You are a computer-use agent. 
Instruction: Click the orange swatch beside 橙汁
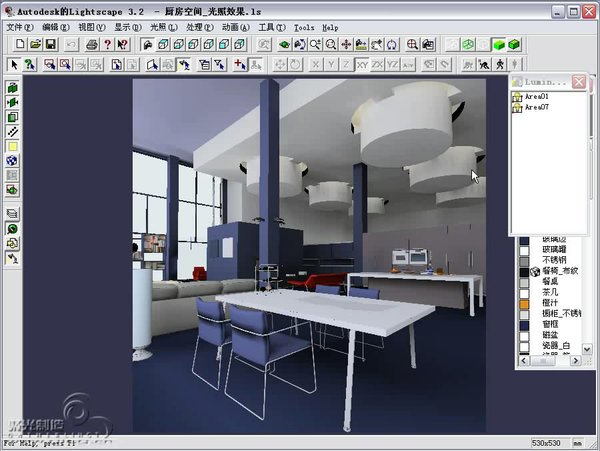pos(524,304)
